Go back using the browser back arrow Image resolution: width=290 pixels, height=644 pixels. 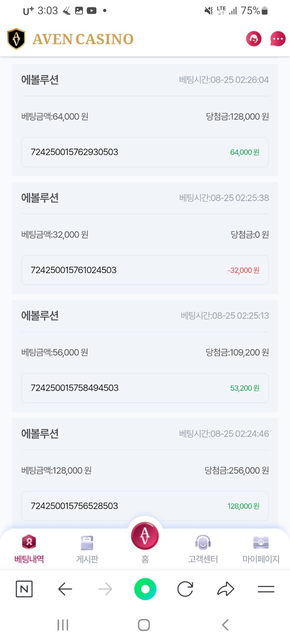coord(65,589)
